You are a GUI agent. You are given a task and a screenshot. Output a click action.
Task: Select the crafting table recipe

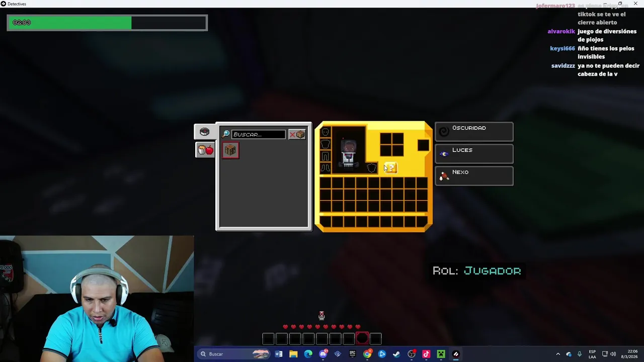click(x=230, y=150)
